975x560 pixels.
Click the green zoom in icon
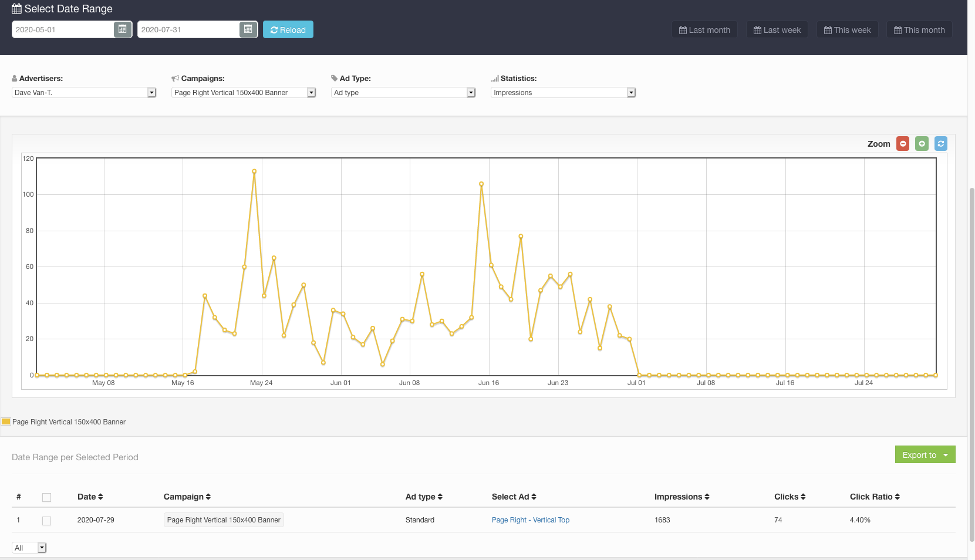pyautogui.click(x=922, y=144)
